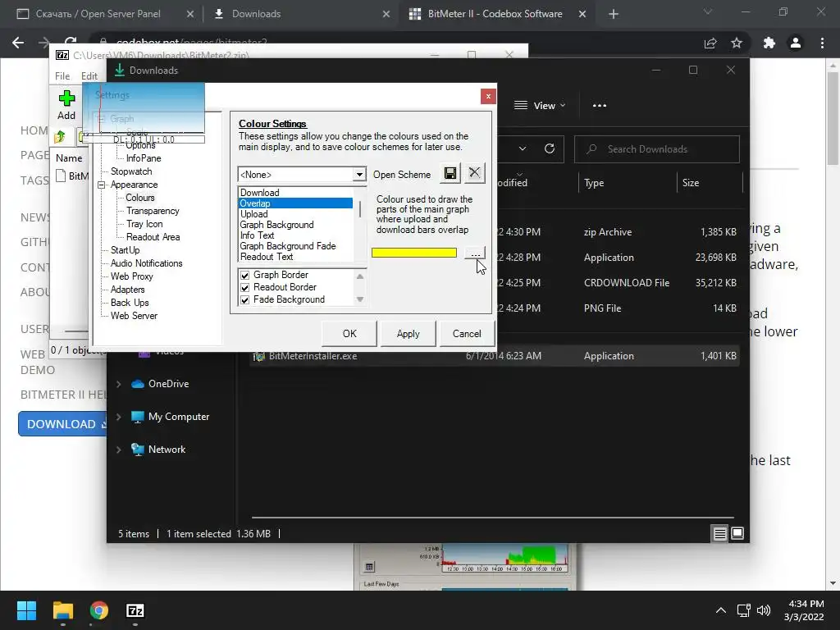Click the Search Downloads field
Image resolution: width=840 pixels, height=630 pixels.
pyautogui.click(x=657, y=149)
